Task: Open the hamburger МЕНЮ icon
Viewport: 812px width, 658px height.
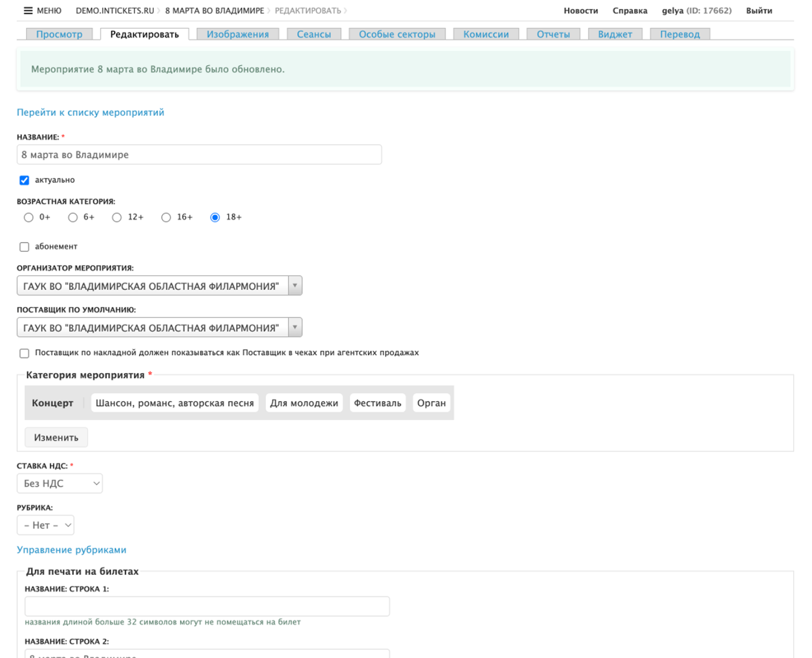Action: click(x=28, y=11)
